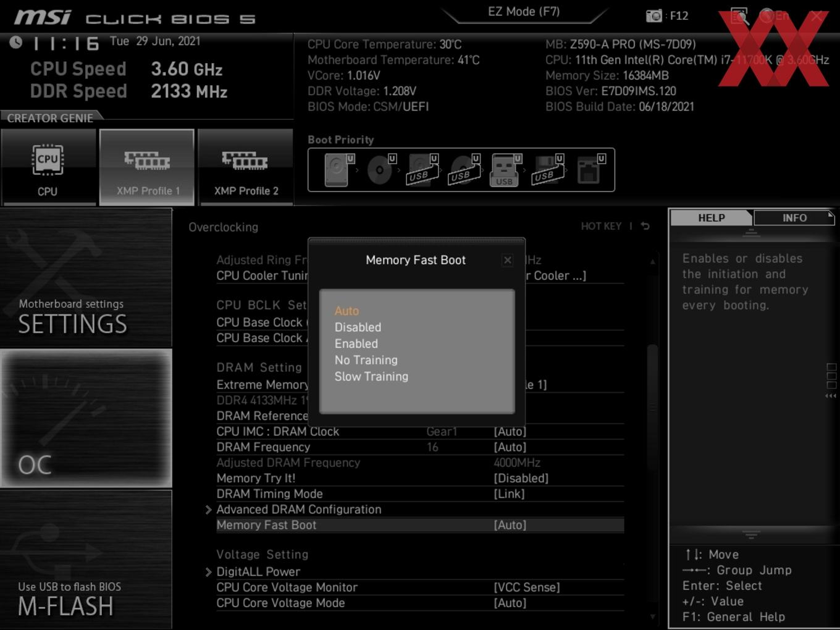Click the Overclocking list scrollbar thumb
Image resolution: width=840 pixels, height=630 pixels.
652,408
